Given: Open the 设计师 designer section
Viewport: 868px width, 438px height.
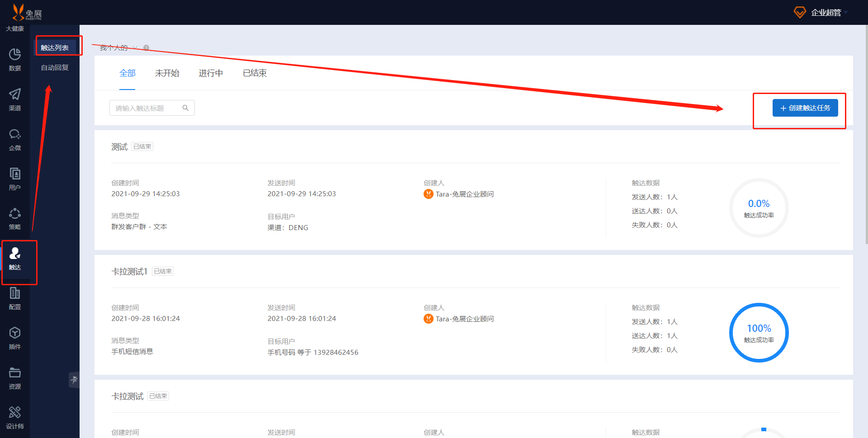Looking at the screenshot, I should [15, 418].
